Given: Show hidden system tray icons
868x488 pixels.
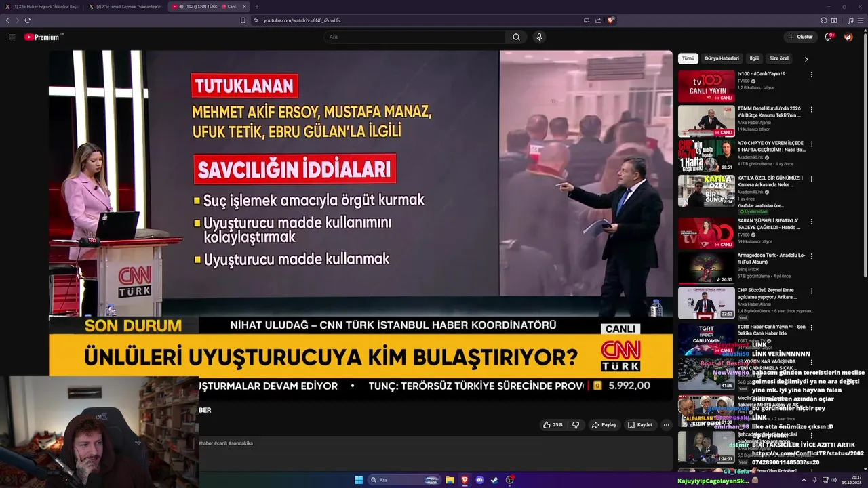Looking at the screenshot, I should tap(804, 480).
